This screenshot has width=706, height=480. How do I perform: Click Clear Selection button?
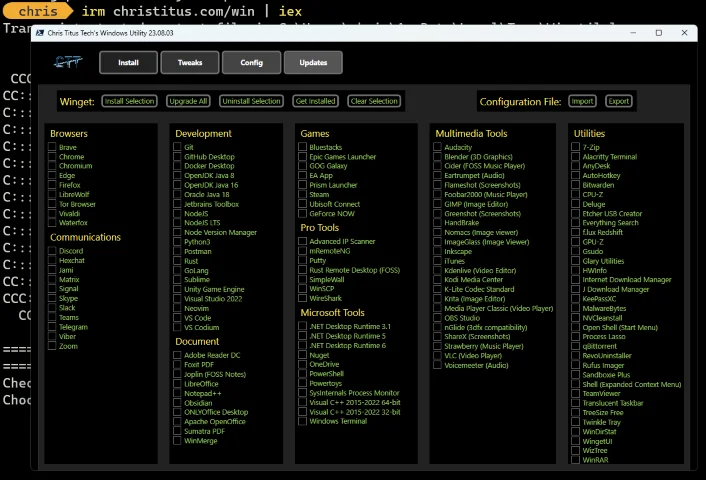pos(374,101)
